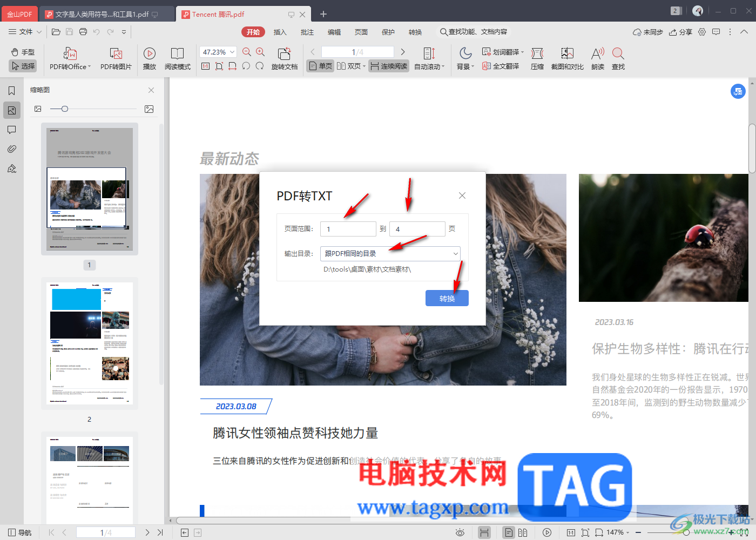Adjust thumbnail size slider
Viewport: 756px width, 540px height.
(x=65, y=109)
